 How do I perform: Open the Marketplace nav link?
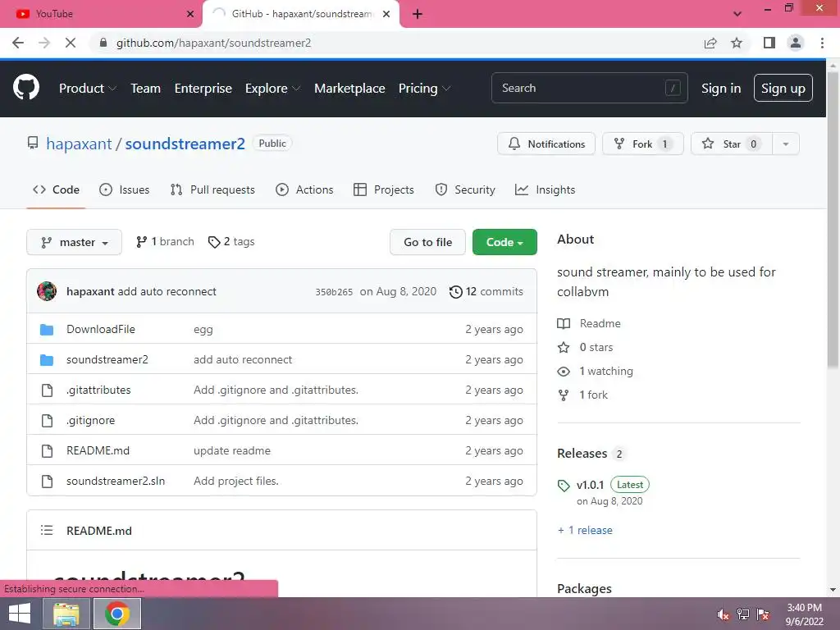click(x=349, y=89)
